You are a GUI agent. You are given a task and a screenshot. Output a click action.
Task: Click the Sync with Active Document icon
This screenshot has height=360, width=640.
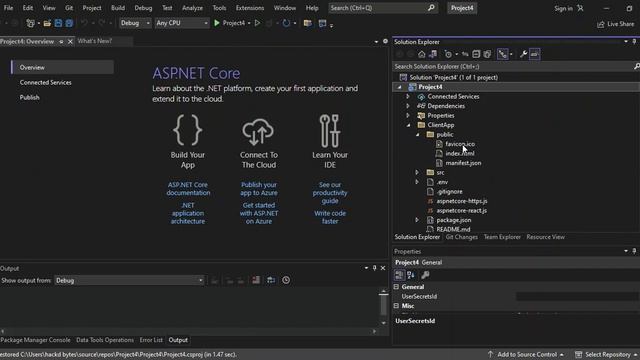pos(465,54)
